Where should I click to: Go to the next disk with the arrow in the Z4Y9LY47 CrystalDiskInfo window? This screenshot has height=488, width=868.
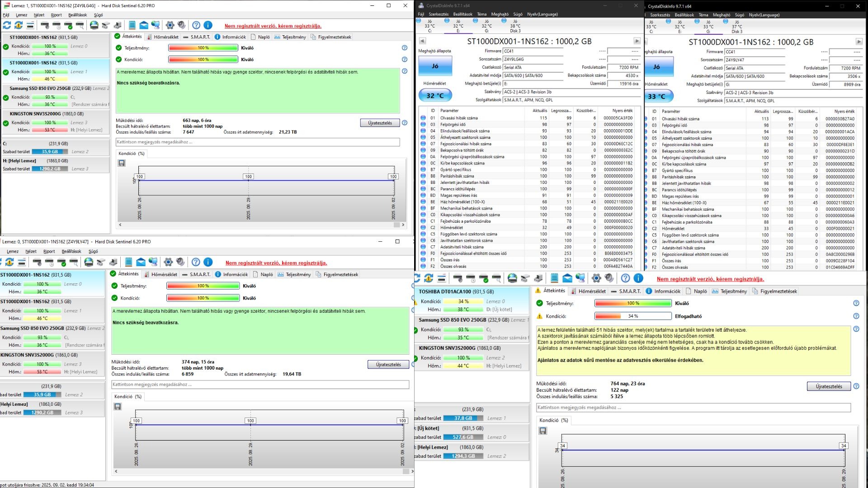(x=859, y=42)
